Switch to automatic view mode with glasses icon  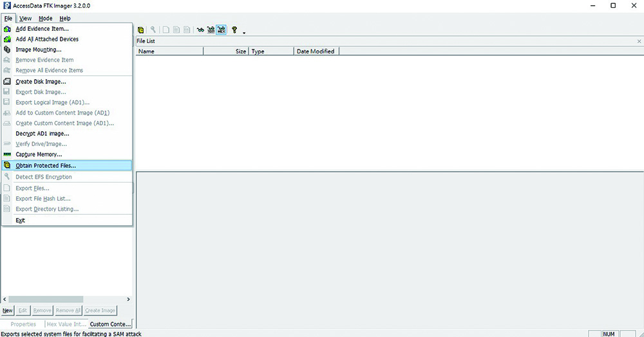(200, 30)
